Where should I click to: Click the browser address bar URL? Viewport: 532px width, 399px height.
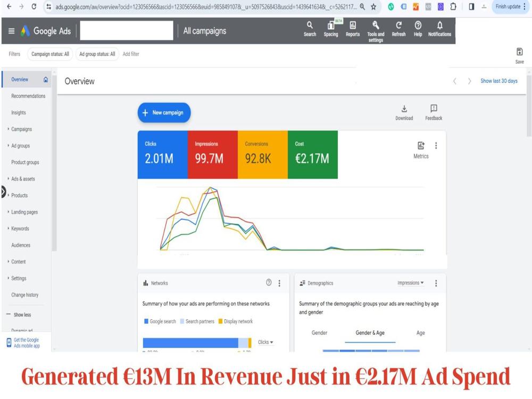coord(205,6)
